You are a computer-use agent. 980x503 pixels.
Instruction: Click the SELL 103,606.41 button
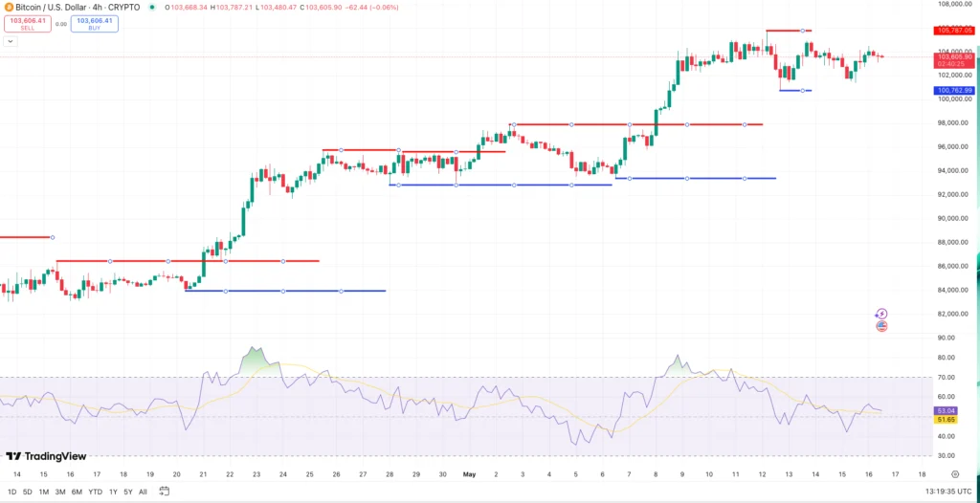point(28,24)
